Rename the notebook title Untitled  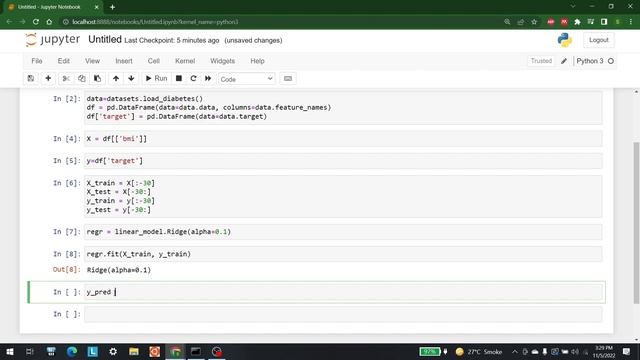click(105, 40)
